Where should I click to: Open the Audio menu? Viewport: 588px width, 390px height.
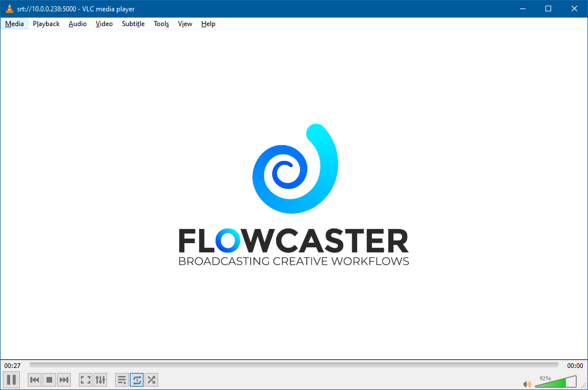[78, 24]
